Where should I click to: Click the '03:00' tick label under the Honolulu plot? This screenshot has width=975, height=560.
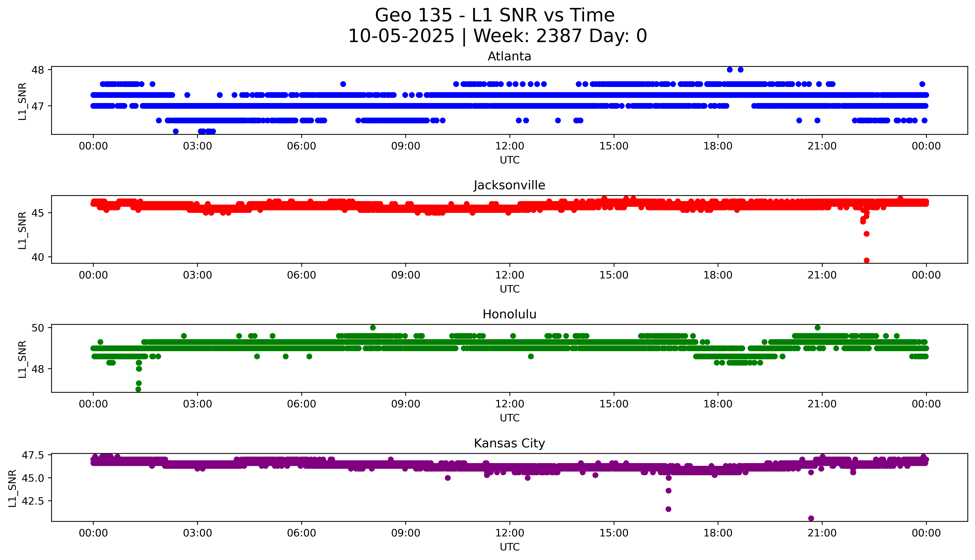coord(197,404)
